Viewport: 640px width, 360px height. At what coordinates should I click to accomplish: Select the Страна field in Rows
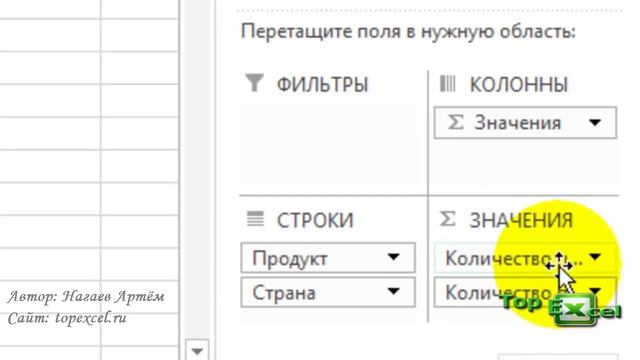(x=328, y=292)
